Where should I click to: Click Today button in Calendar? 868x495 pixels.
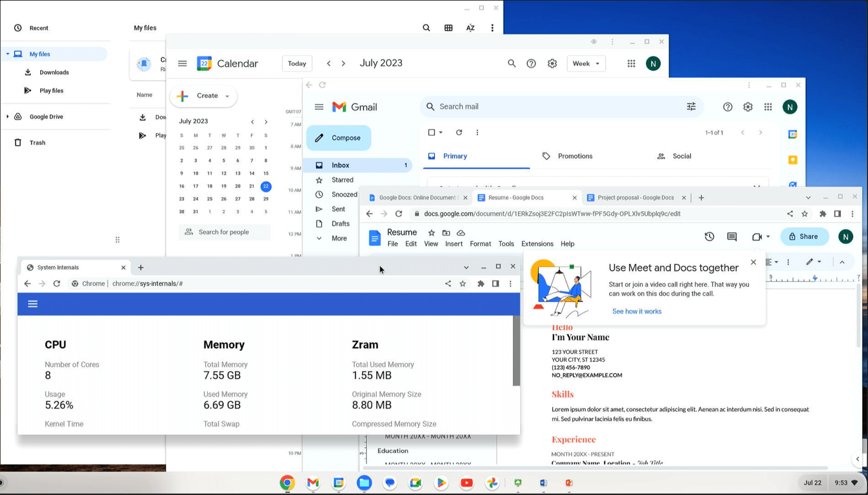[297, 64]
